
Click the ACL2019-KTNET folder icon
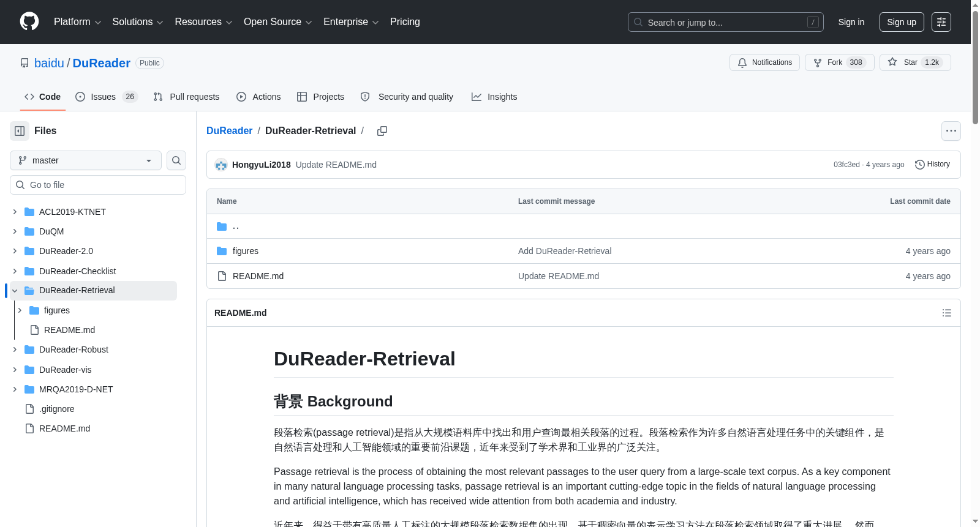point(29,212)
